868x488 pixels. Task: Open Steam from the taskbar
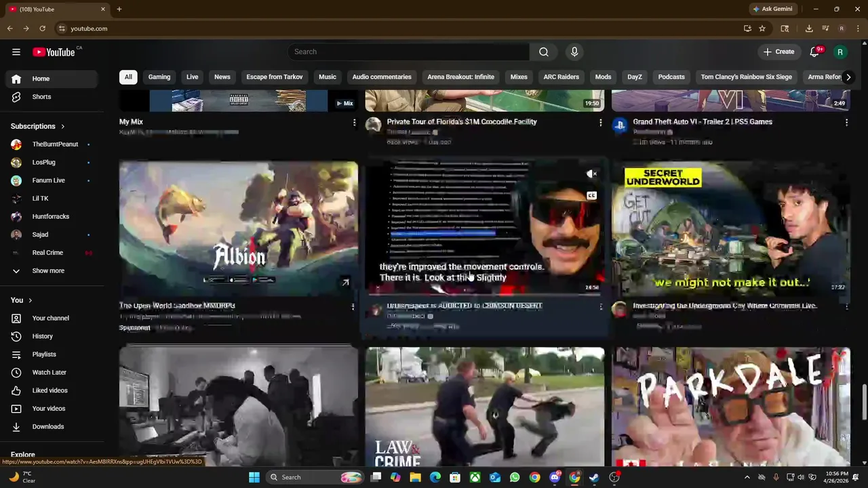tap(594, 477)
